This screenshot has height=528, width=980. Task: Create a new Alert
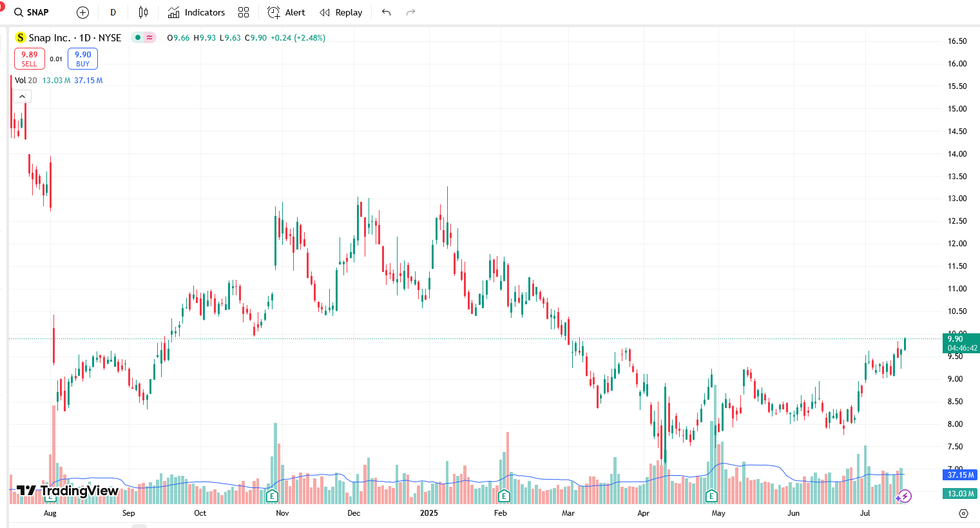pyautogui.click(x=287, y=12)
